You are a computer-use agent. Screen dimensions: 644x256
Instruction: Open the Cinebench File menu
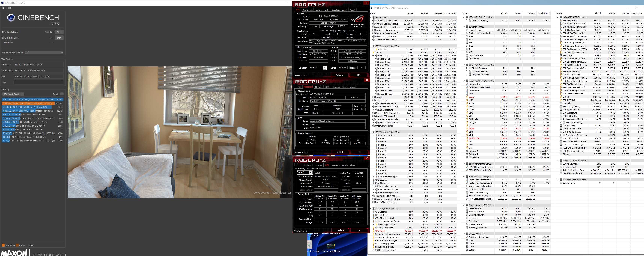point(2,8)
